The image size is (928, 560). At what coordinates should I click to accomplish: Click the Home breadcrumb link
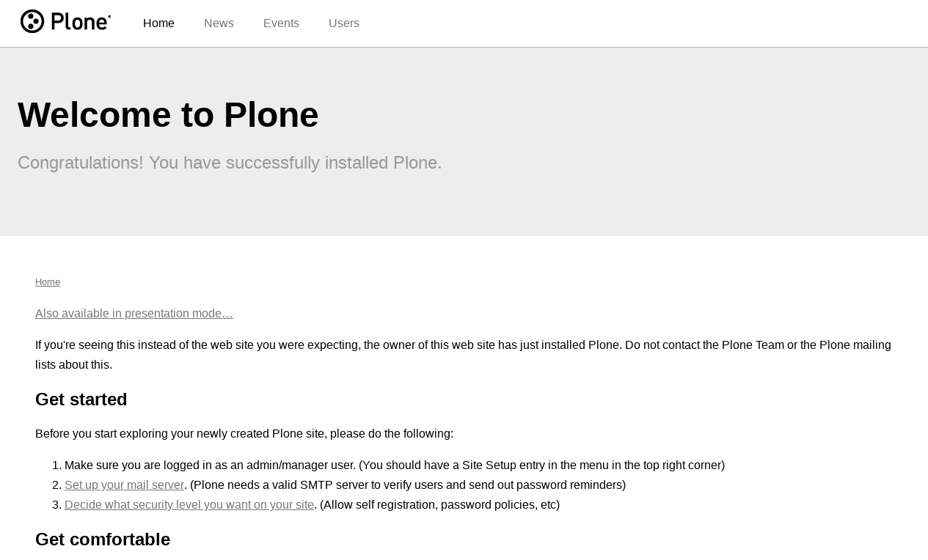tap(48, 282)
